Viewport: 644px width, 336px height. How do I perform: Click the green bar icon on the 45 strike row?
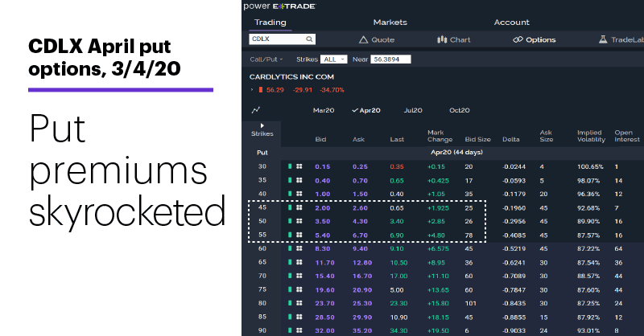pos(290,207)
